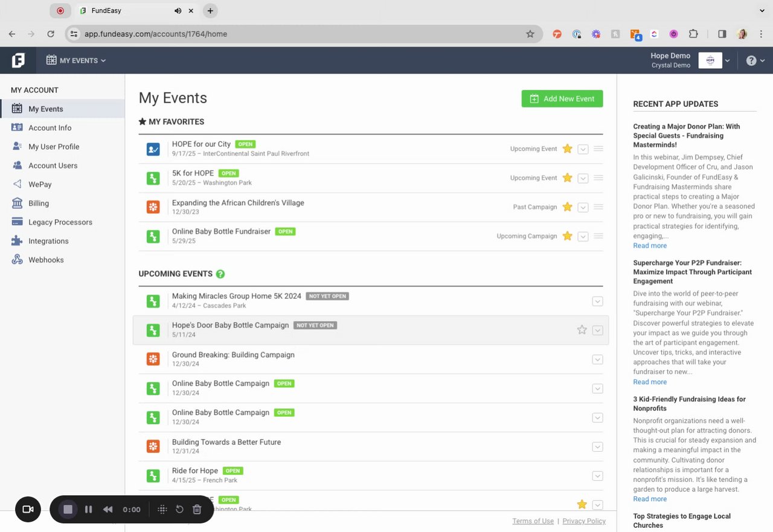This screenshot has width=773, height=532.
Task: Open Account Info in sidebar
Action: (62, 128)
